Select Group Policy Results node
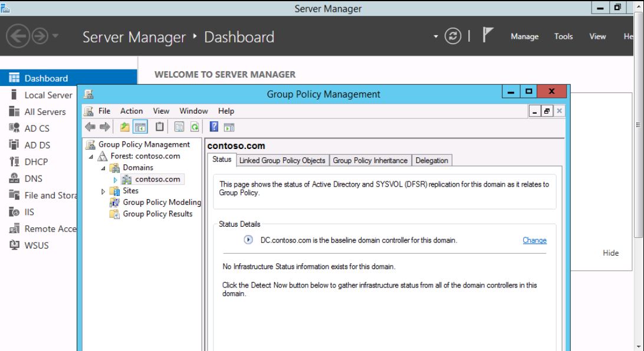Screen dimensions: 644x351 pos(157,214)
